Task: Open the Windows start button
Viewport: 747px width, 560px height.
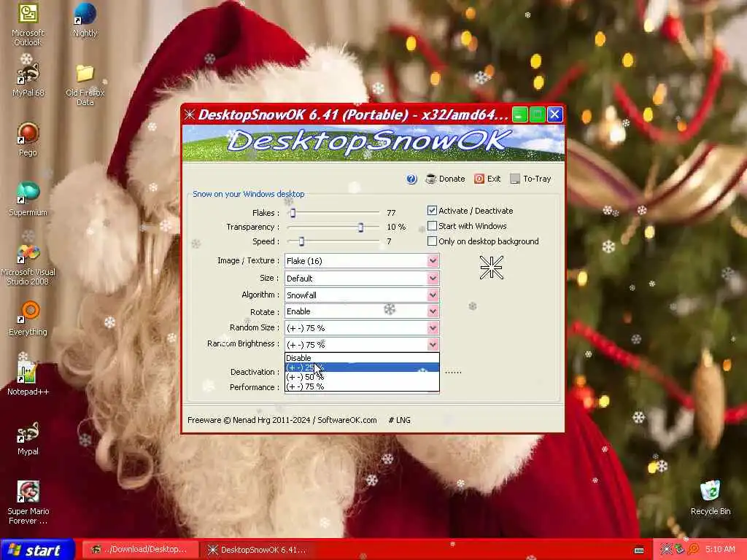Action: click(x=37, y=550)
